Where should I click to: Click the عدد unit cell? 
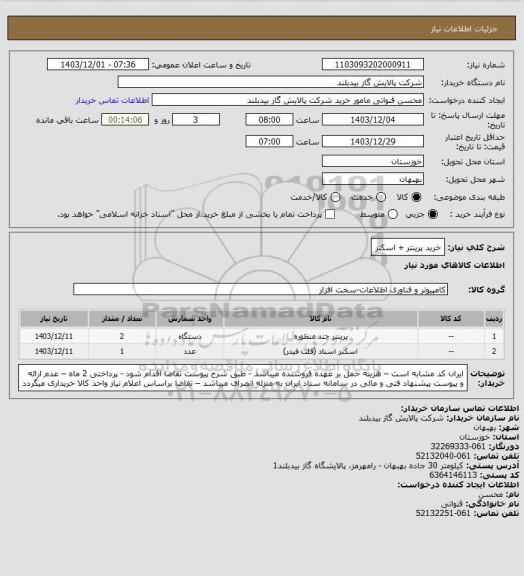click(x=190, y=351)
